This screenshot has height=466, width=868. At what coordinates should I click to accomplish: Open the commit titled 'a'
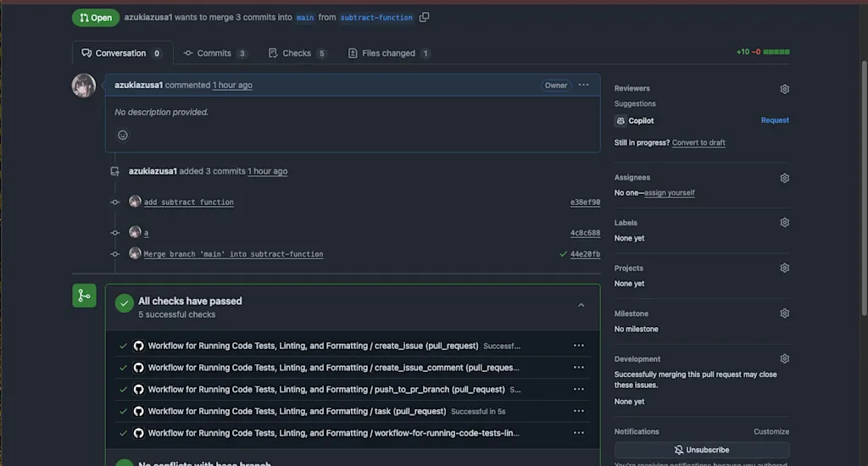tap(146, 233)
